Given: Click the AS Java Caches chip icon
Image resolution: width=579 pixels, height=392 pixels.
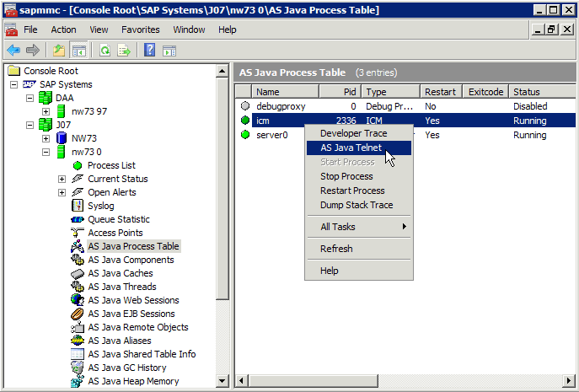Looking at the screenshot, I should pyautogui.click(x=78, y=273).
